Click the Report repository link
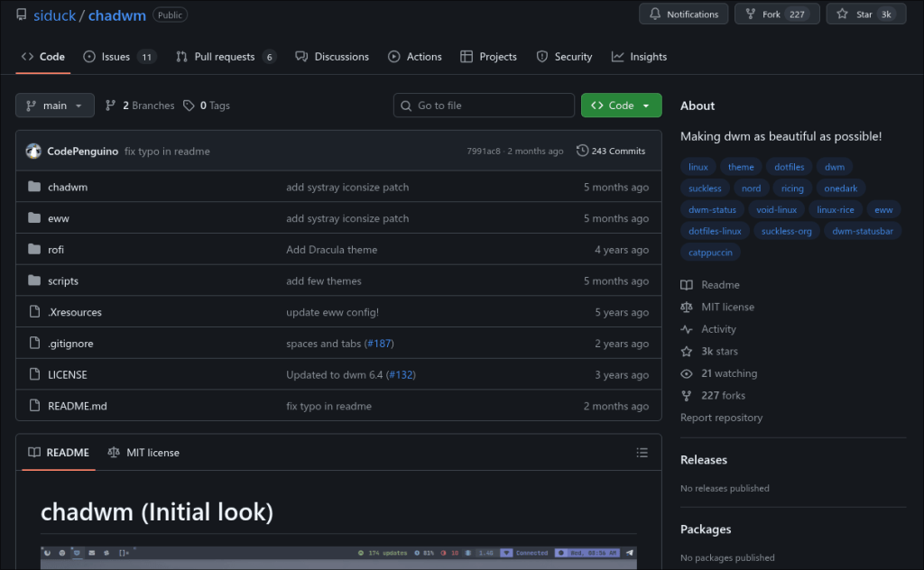924x570 pixels. pyautogui.click(x=721, y=418)
